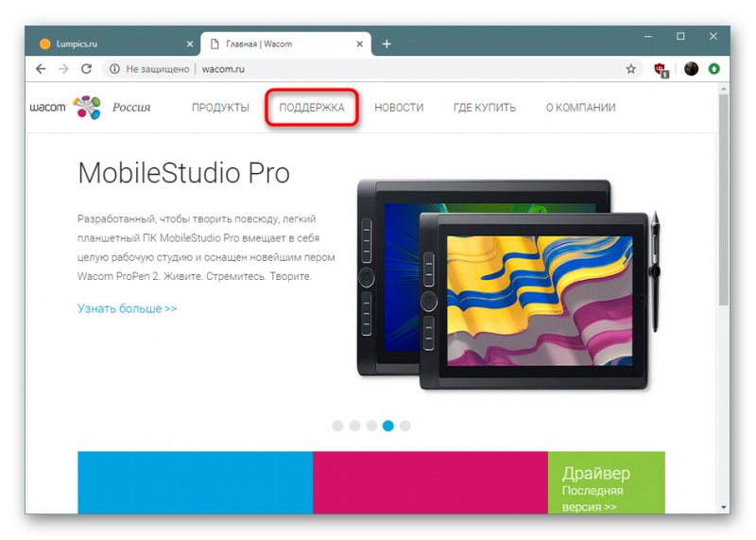Open the ПРОДУКТЫ menu
The width and height of the screenshot is (756, 540).
pos(220,108)
